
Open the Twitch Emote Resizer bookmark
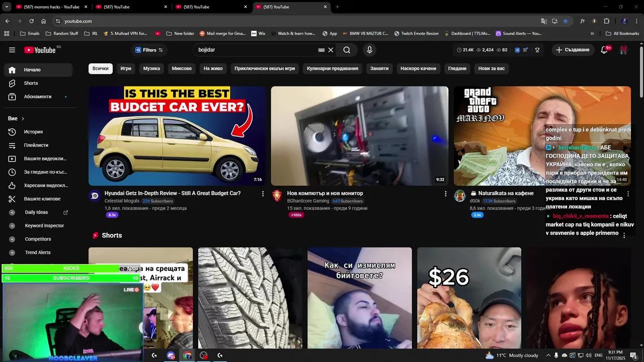tap(416, 34)
